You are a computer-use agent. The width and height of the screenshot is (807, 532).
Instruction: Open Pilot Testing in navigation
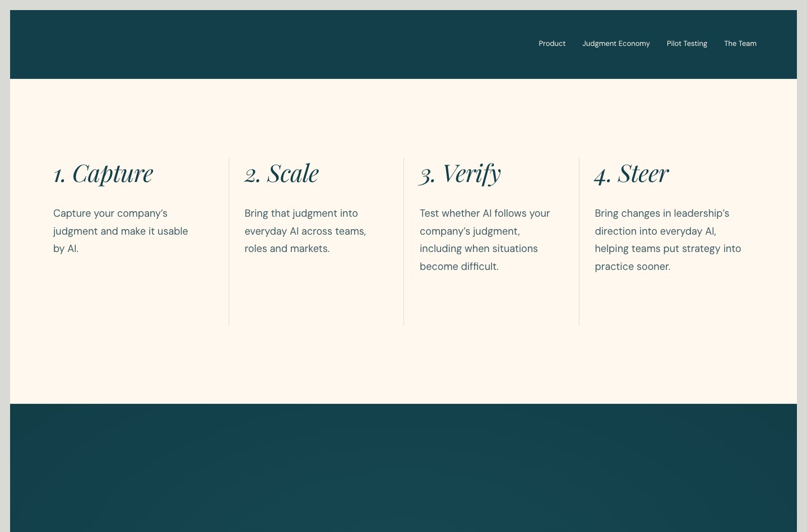[687, 44]
